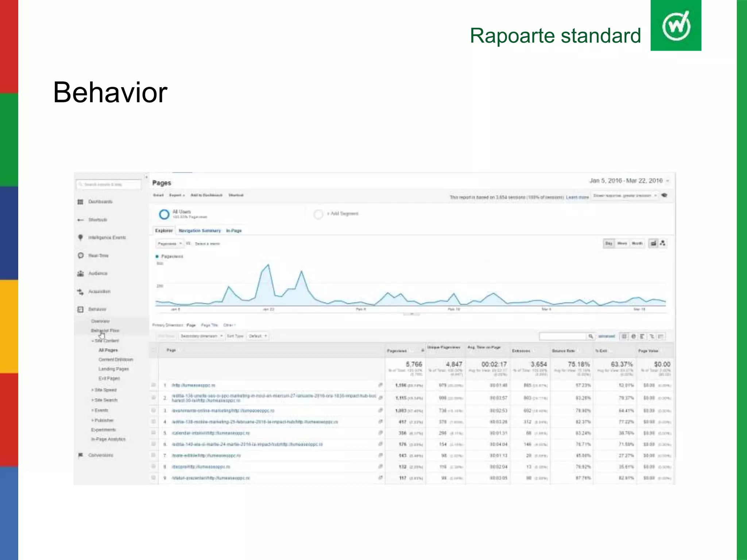Tick the checkbox for row 8
This screenshot has height=560, width=747.
pos(154,467)
